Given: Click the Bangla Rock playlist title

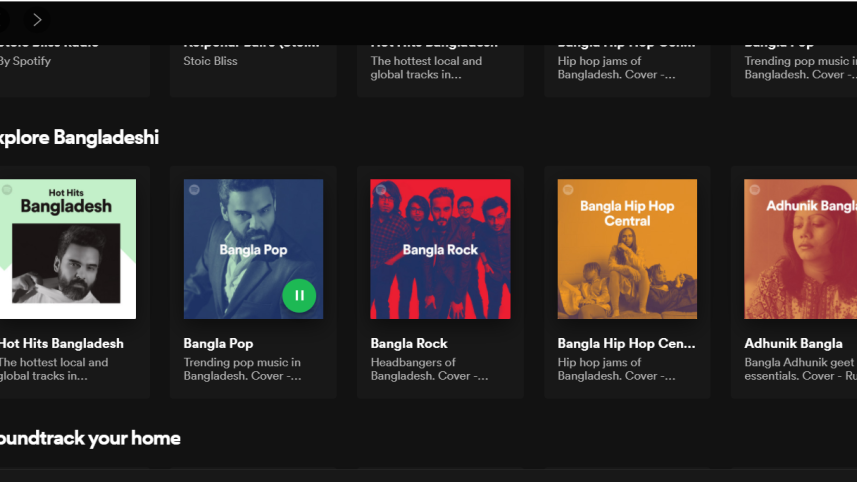Looking at the screenshot, I should (409, 343).
